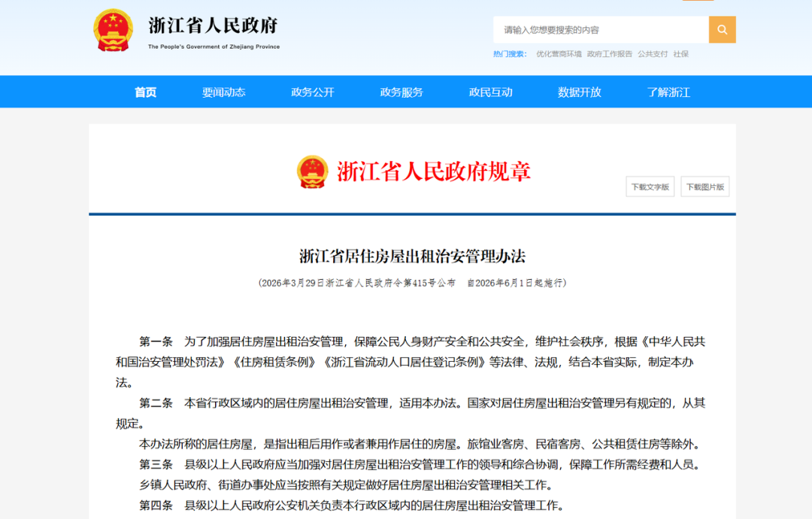Click the orange search magnifier button

tap(722, 29)
